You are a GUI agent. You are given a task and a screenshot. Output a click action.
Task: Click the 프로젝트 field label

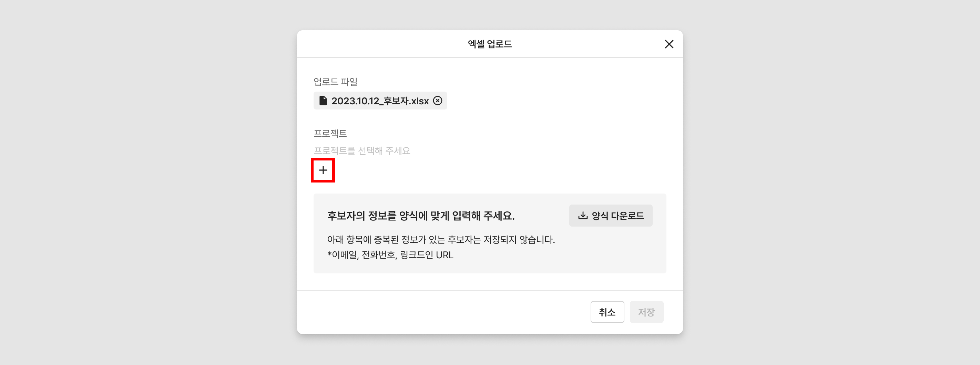pos(330,133)
